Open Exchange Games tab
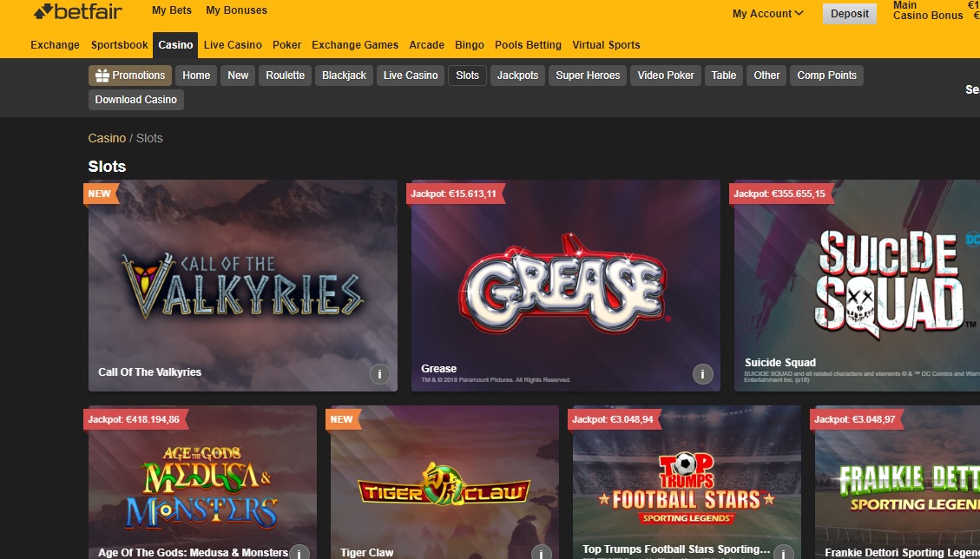 pos(355,45)
